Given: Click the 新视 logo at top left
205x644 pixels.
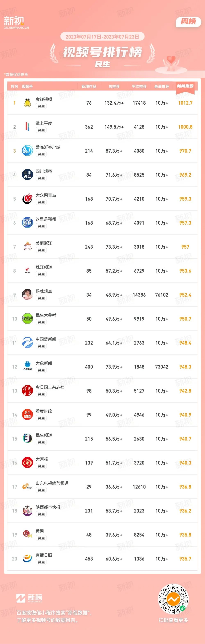Looking at the screenshot, I should 16,23.
